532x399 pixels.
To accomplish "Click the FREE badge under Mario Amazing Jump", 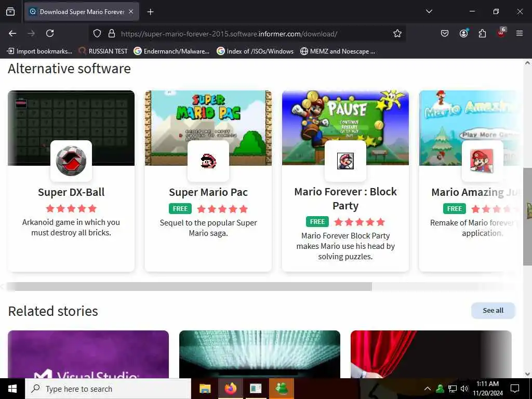I will click(454, 209).
